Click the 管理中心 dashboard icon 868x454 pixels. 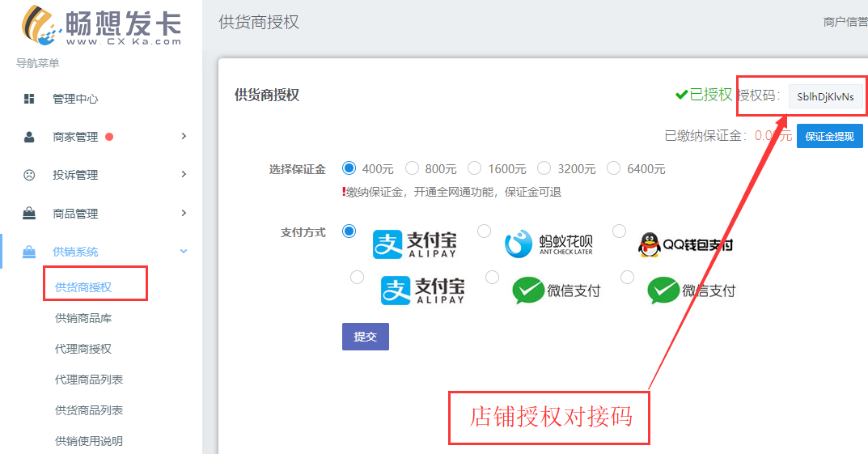click(29, 99)
